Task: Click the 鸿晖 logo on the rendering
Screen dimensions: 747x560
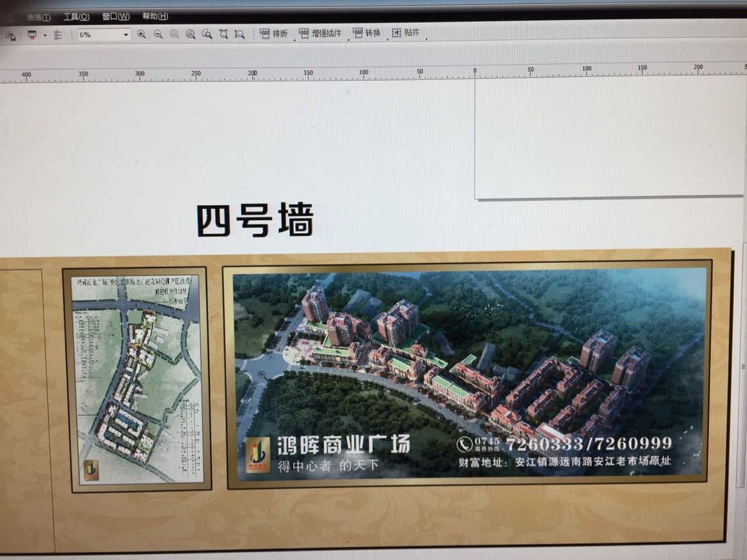Action: [x=257, y=455]
